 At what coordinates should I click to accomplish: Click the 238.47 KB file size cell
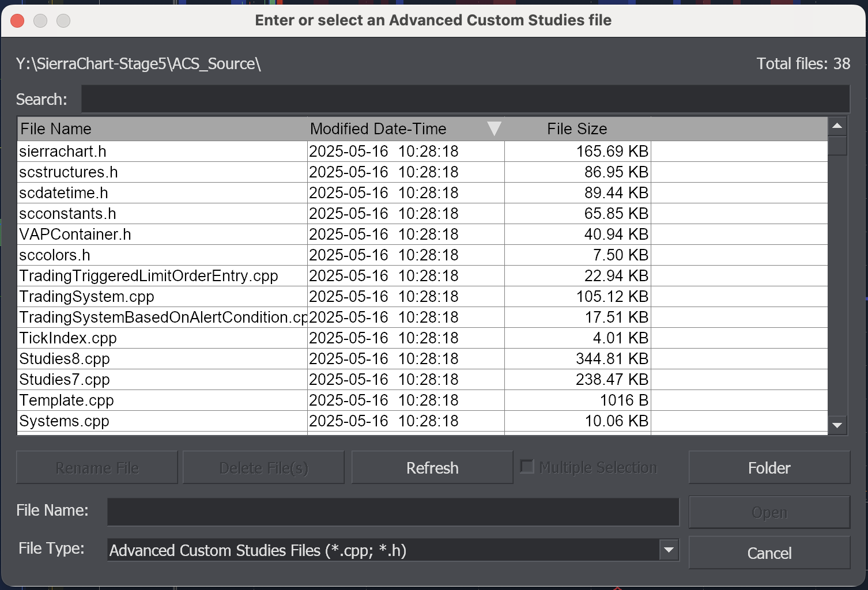coord(578,380)
